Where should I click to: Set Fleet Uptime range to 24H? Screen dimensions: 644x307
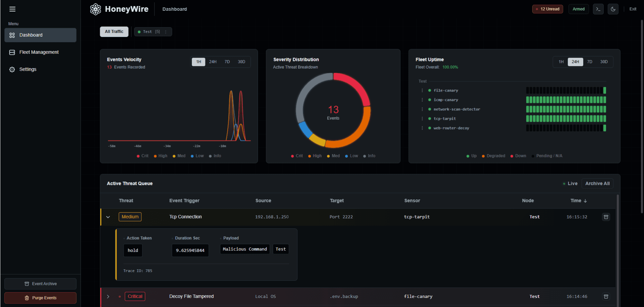click(576, 62)
